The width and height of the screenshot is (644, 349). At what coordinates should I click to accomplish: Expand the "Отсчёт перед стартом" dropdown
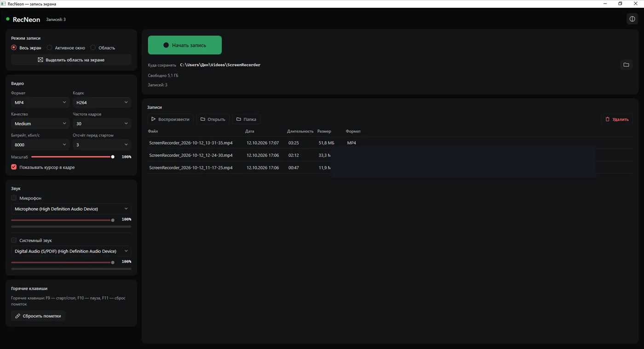(x=102, y=145)
